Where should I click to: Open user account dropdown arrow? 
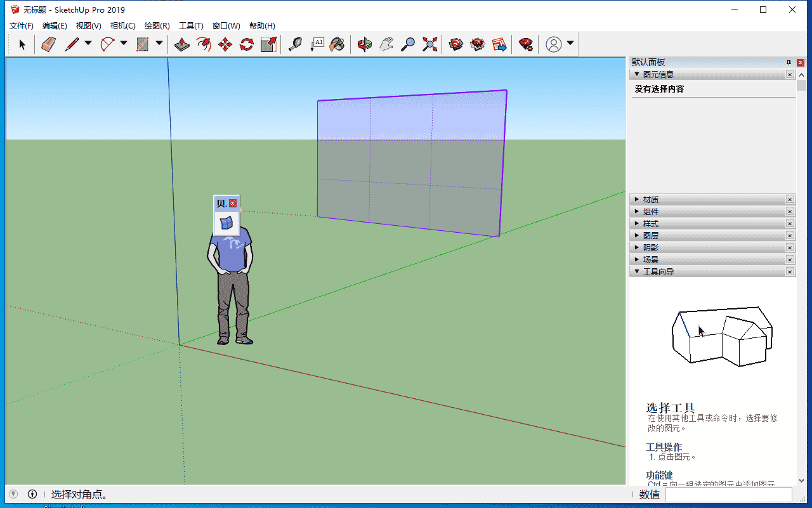tap(570, 44)
